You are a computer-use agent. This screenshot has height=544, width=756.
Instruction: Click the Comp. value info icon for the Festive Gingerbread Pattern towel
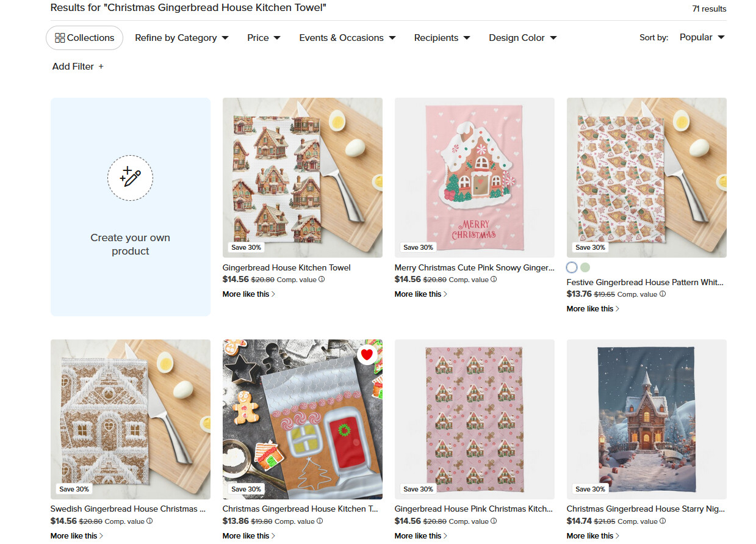pyautogui.click(x=663, y=294)
